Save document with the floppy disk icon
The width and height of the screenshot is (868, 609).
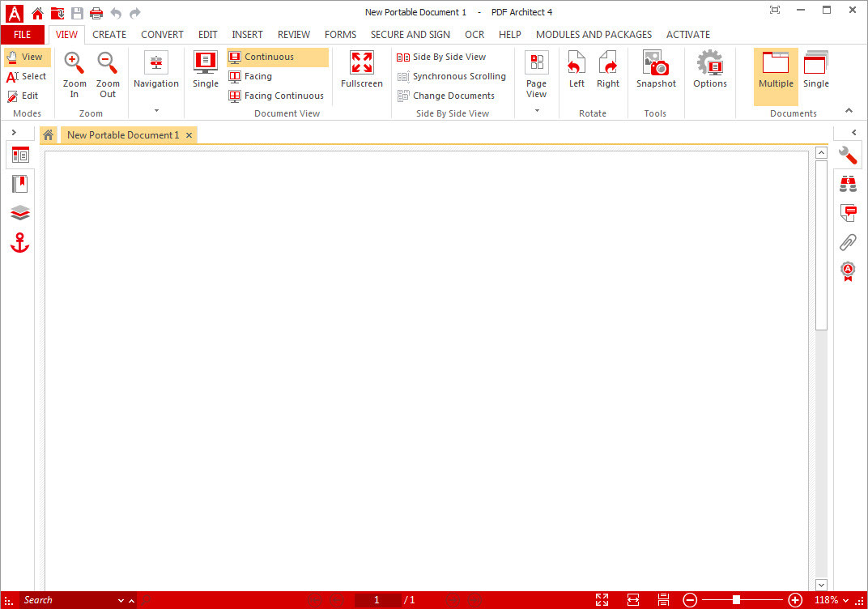(x=77, y=13)
